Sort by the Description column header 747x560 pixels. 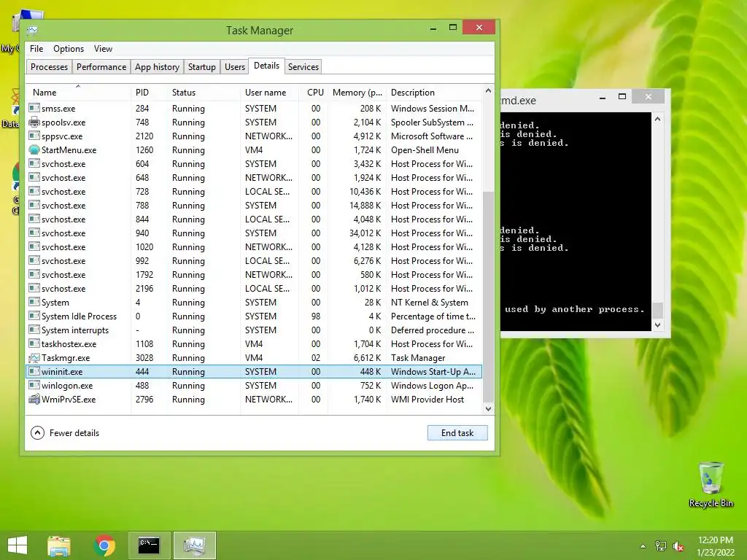click(x=434, y=93)
